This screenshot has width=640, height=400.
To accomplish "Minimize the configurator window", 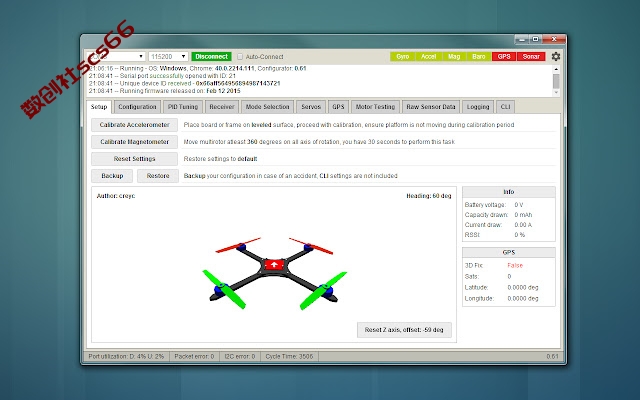I will tap(522, 39).
